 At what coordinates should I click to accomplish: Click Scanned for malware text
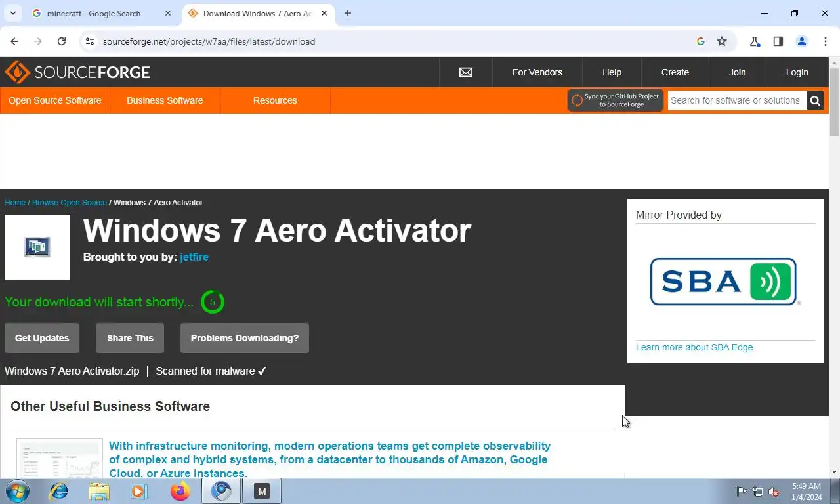tap(211, 371)
